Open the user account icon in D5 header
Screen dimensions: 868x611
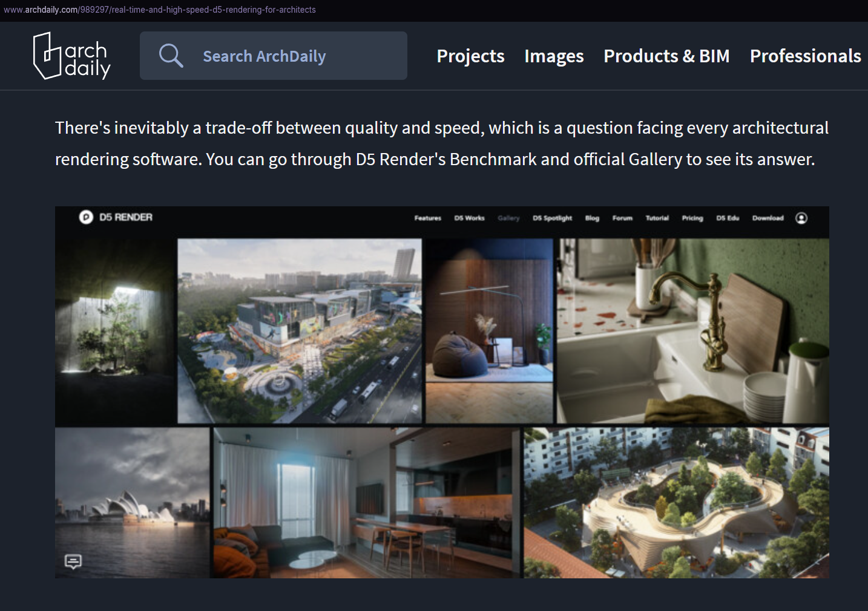coord(801,218)
